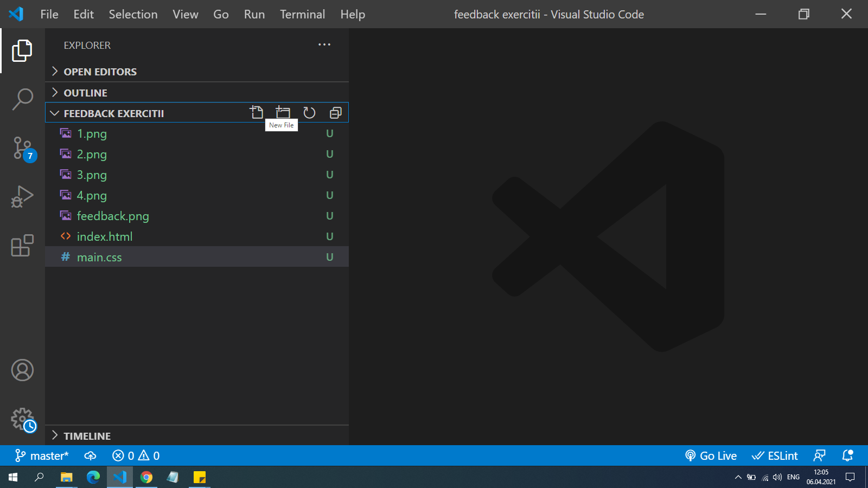Expand the Timeline section

[87, 436]
